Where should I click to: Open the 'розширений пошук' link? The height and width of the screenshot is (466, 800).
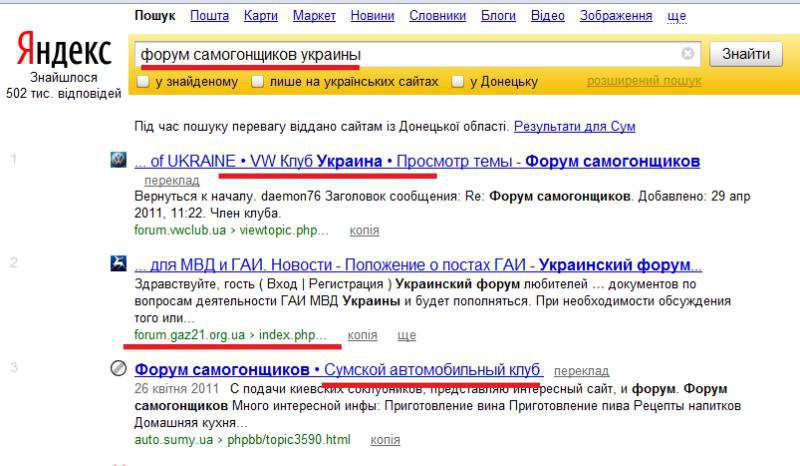click(x=644, y=81)
